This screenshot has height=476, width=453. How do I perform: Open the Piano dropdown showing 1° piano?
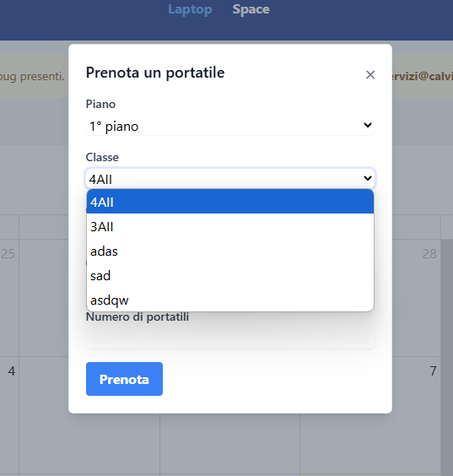coord(230,126)
